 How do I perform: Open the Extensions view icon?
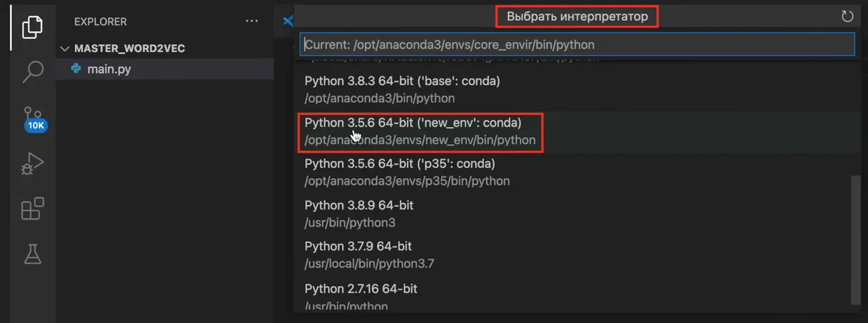point(33,209)
